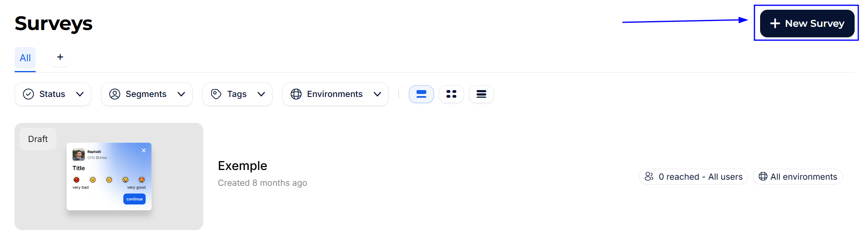Switch to the compact list view

[481, 94]
